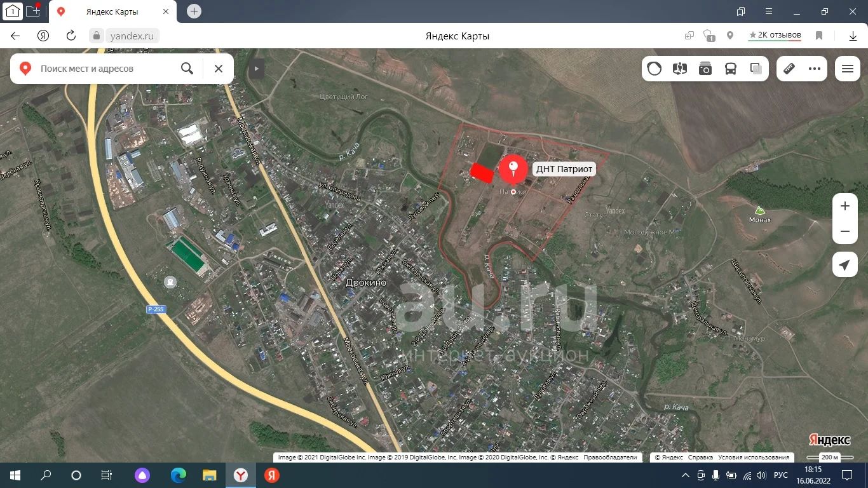
Task: Click the Р-255 road shield
Action: 155,309
